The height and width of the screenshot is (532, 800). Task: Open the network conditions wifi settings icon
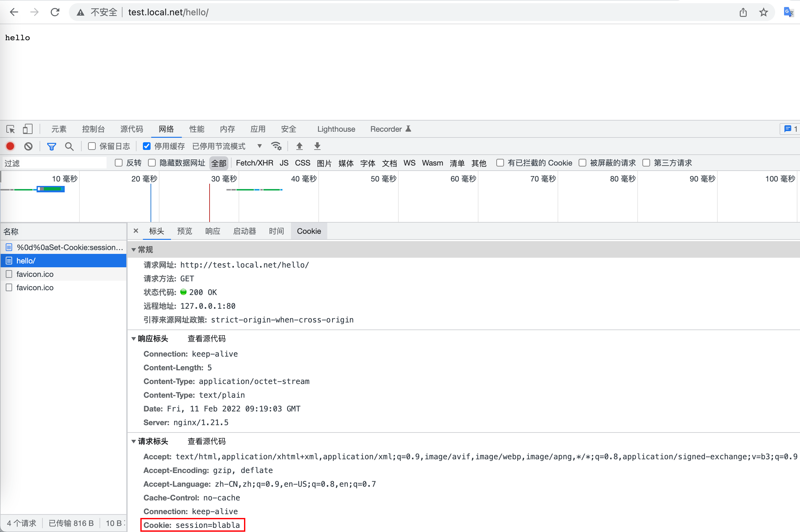[276, 146]
